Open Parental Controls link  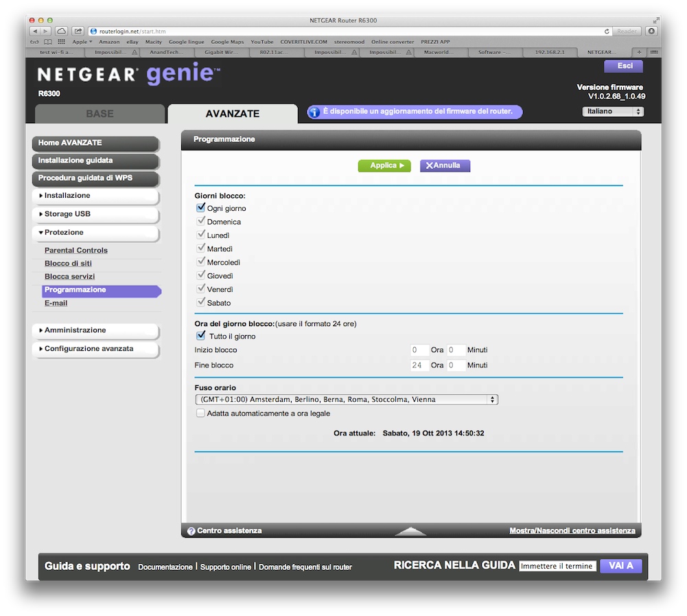(75, 251)
